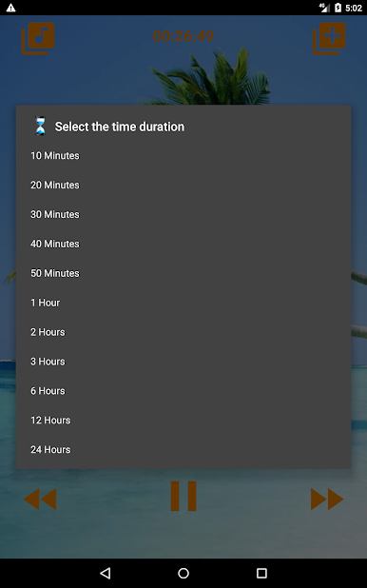Tap the add-to-playlist plus icon
The width and height of the screenshot is (367, 588).
pos(329,38)
